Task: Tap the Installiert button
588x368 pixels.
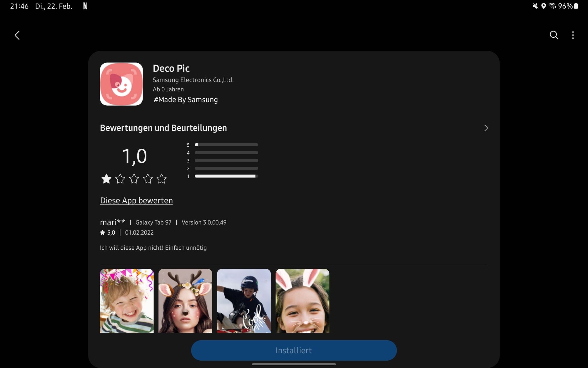Action: point(294,350)
